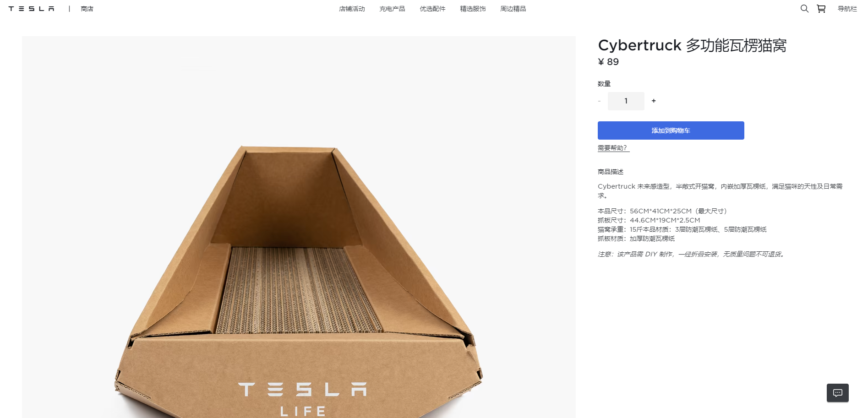
Task: Click the ¥ 89 price text
Action: [x=608, y=62]
